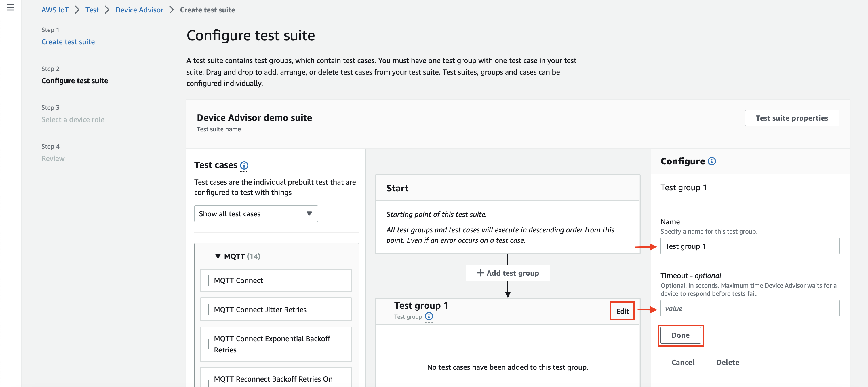Click the Edit button on Test group 1
The image size is (868, 387).
[x=622, y=311]
